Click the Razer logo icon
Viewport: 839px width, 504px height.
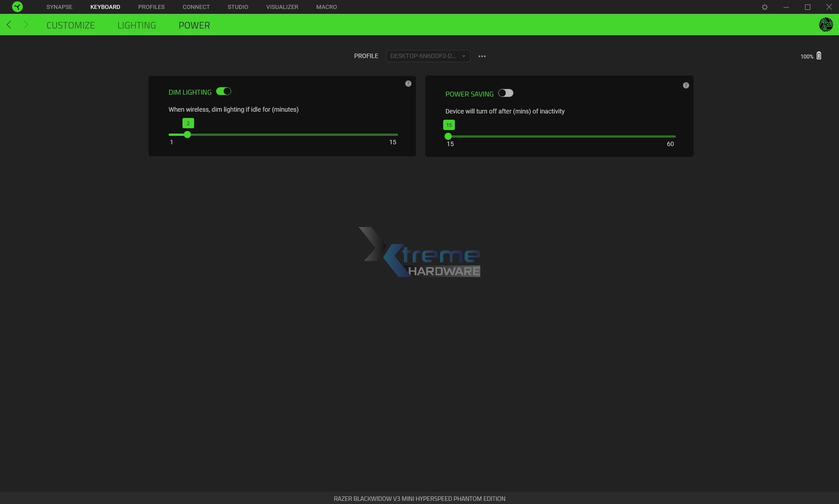click(17, 7)
